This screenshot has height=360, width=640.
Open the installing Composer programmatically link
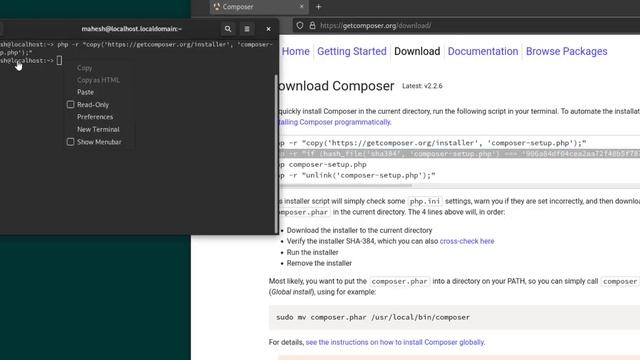point(334,122)
